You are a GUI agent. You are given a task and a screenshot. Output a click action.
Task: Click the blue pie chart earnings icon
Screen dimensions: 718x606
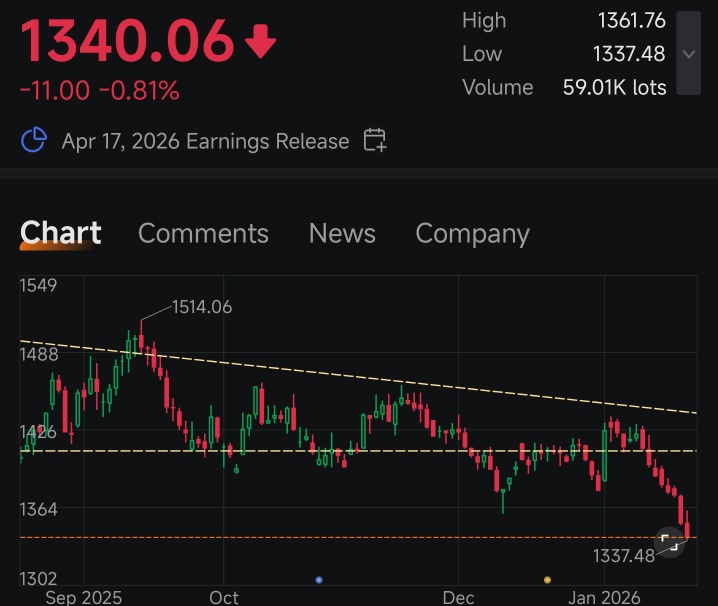34,140
